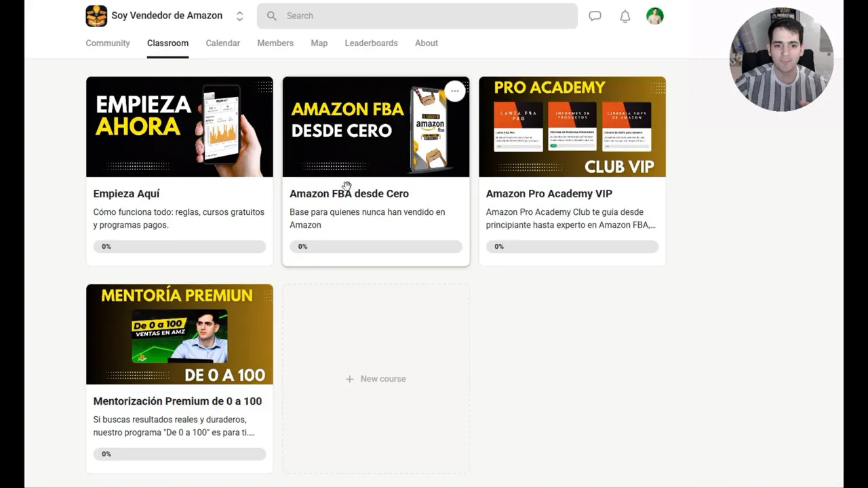Click the magnifier icon in the search bar

(x=272, y=16)
